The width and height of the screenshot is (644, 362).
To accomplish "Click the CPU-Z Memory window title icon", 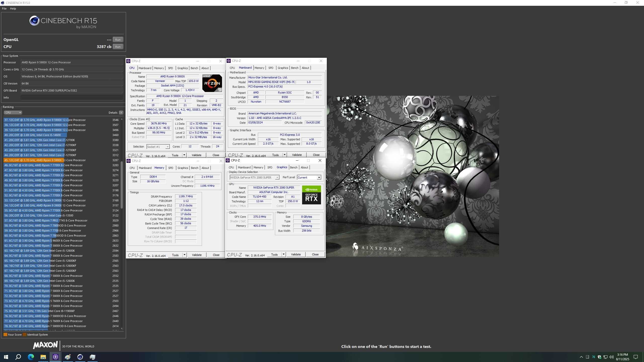I will (129, 161).
